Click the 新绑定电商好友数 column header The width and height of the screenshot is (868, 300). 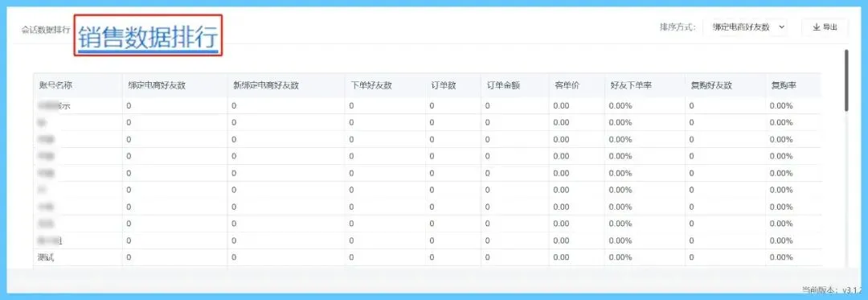coord(266,85)
